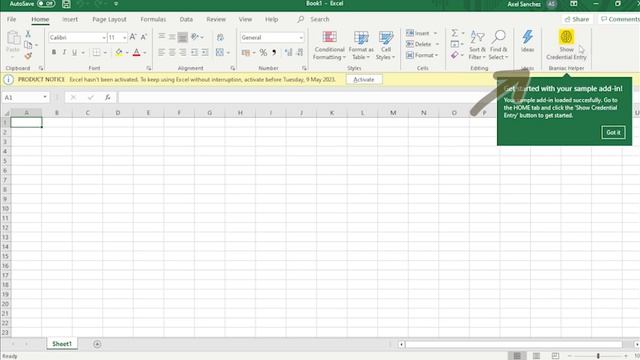Click Align Left icon
Screen dimensions: 640x360
162,52
